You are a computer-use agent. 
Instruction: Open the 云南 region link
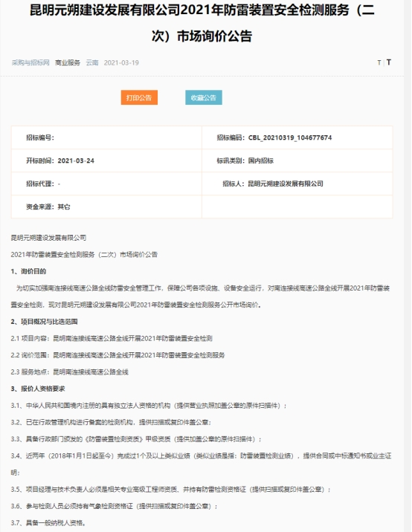pos(92,62)
